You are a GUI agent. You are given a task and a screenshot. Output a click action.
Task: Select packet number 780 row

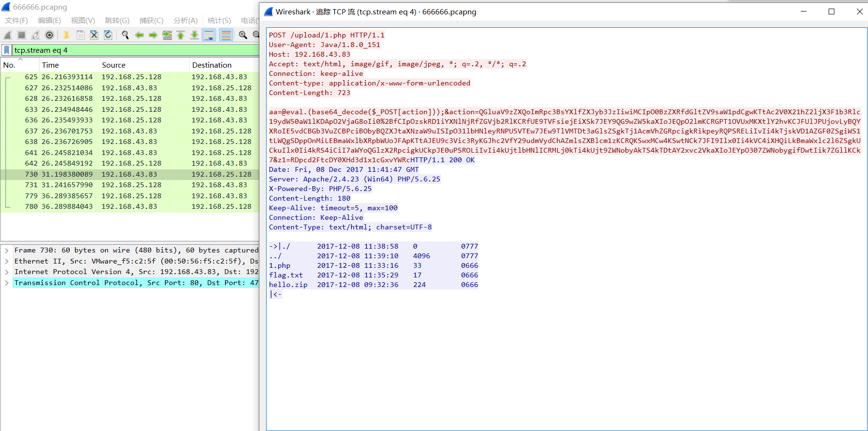pyautogui.click(x=130, y=206)
